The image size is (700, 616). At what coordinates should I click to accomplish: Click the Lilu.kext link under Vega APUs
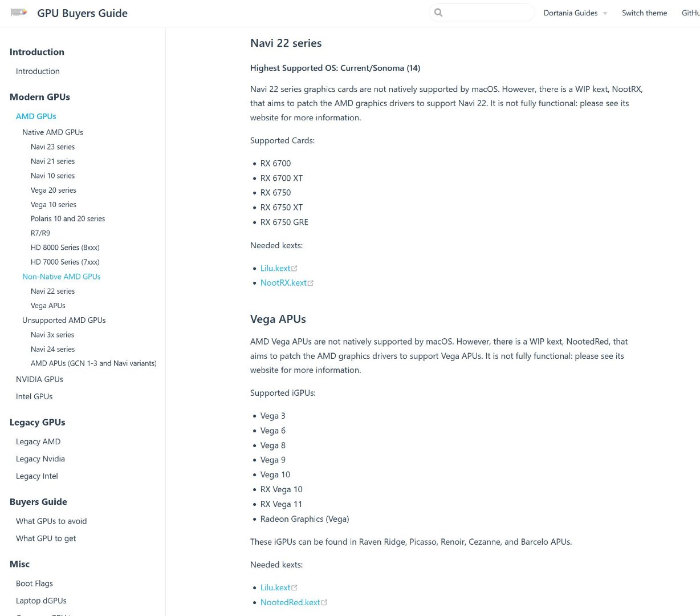[275, 587]
